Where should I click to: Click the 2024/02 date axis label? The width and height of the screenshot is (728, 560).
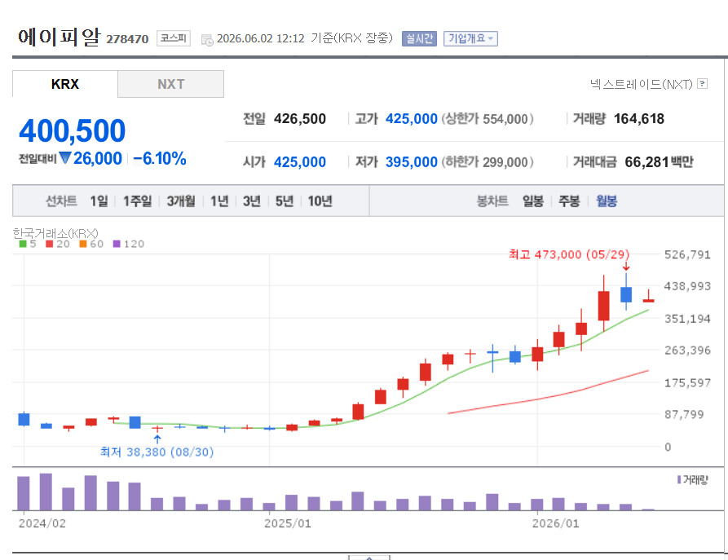[x=42, y=523]
